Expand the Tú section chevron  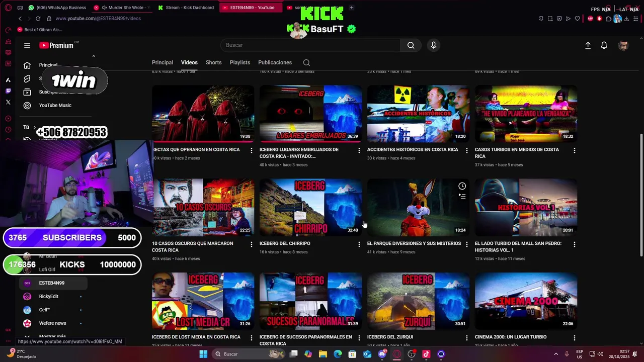(x=34, y=127)
